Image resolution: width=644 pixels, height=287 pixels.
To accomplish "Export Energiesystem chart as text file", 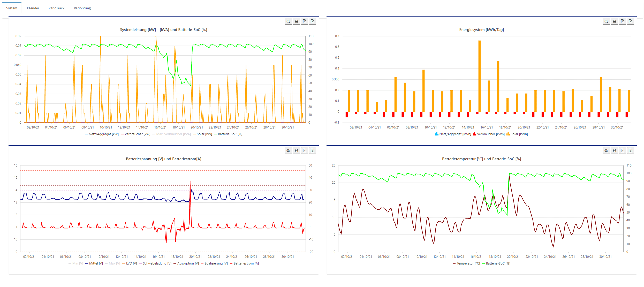I will 631,21.
